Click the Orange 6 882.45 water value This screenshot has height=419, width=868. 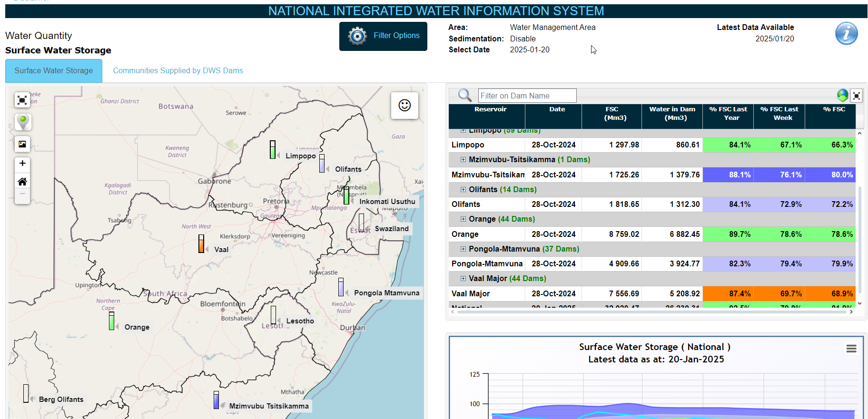[x=685, y=234]
